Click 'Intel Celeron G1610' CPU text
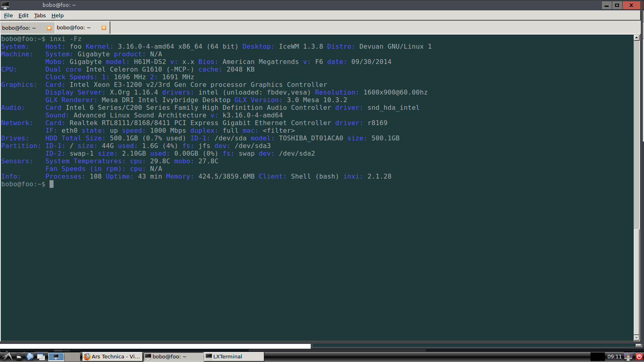The height and width of the screenshot is (362, 644). click(124, 70)
